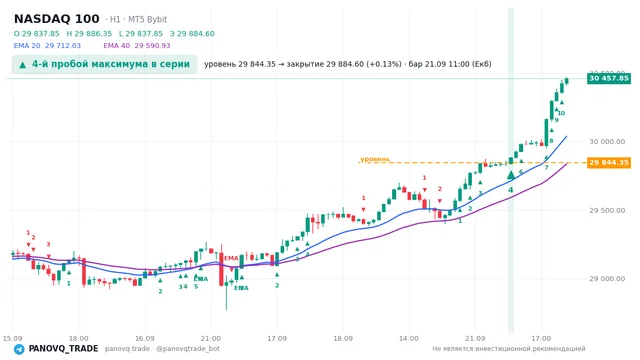Image resolution: width=640 pixels, height=360 pixels.
Task: Click the 'Не является инвестиционной рекомендацией' disclaimer
Action: tap(509, 349)
